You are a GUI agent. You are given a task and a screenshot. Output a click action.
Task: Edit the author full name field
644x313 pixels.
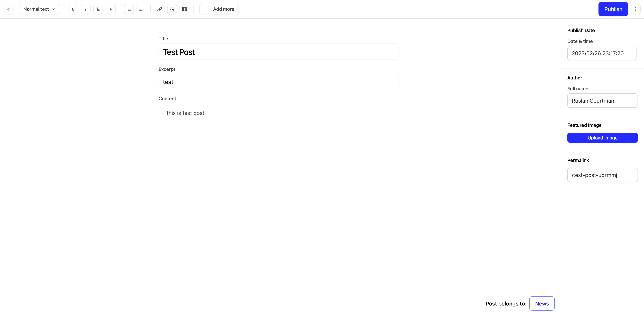[603, 101]
